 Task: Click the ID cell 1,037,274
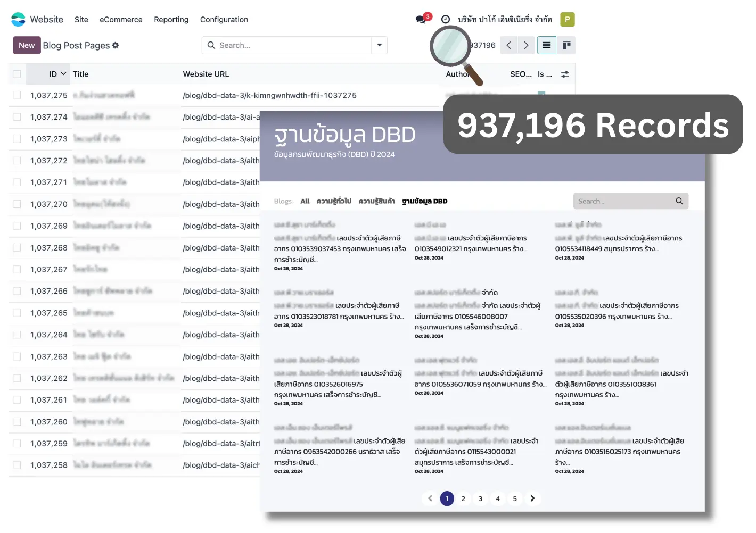48,117
